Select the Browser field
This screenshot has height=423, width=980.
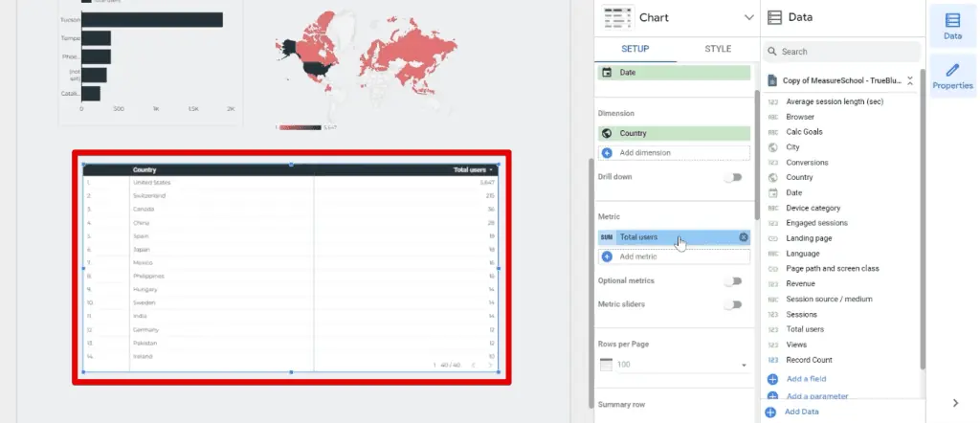coord(800,117)
